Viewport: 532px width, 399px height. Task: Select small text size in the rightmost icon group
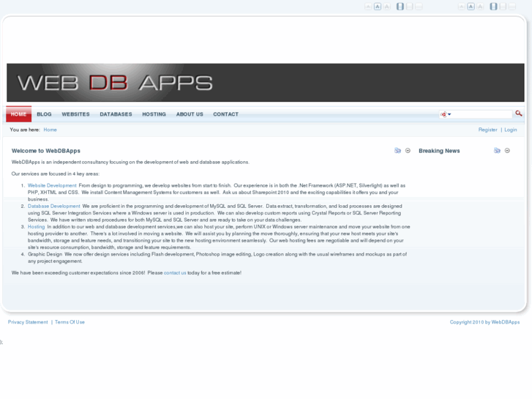pos(462,7)
